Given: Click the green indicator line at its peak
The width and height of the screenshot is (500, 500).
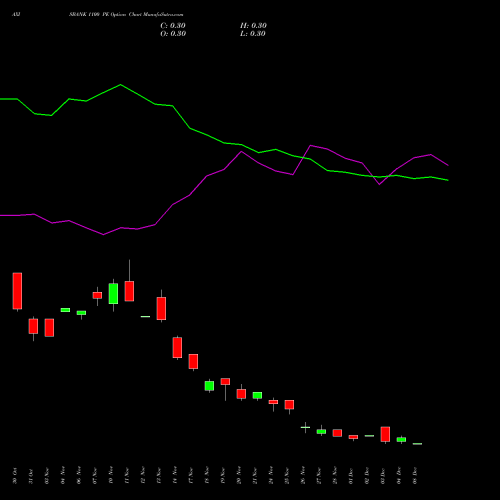Looking at the screenshot, I should 120,85.
